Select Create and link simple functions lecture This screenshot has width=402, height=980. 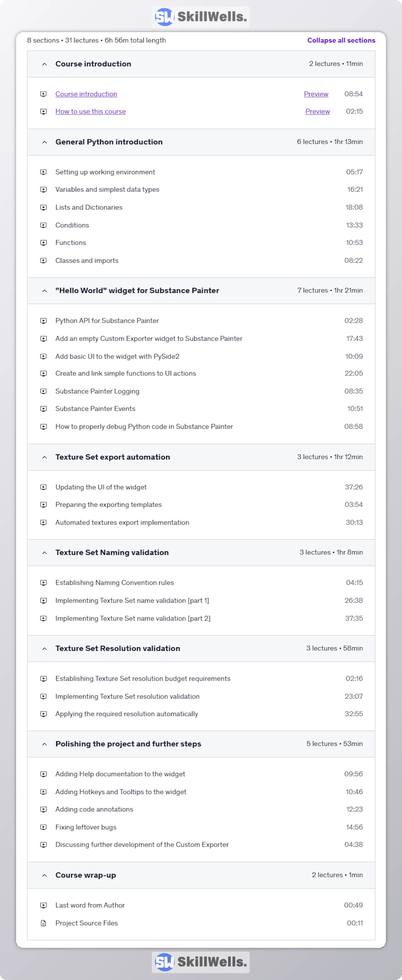[126, 374]
